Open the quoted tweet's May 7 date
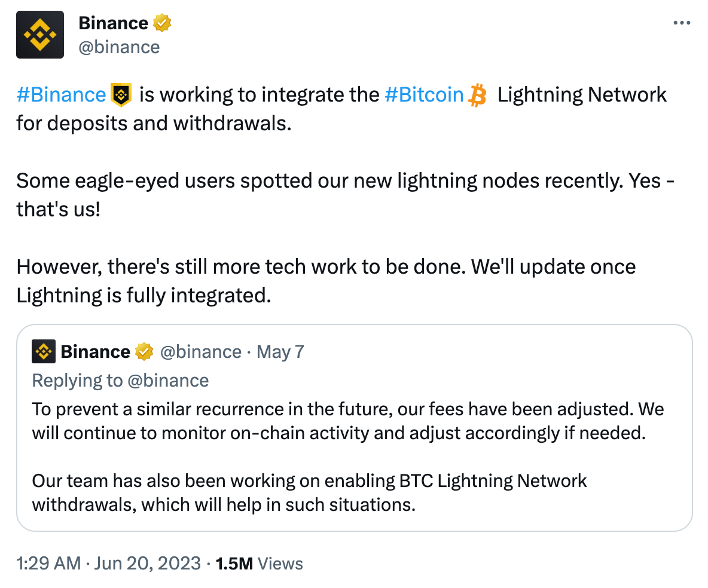The height and width of the screenshot is (588, 708). 280,352
